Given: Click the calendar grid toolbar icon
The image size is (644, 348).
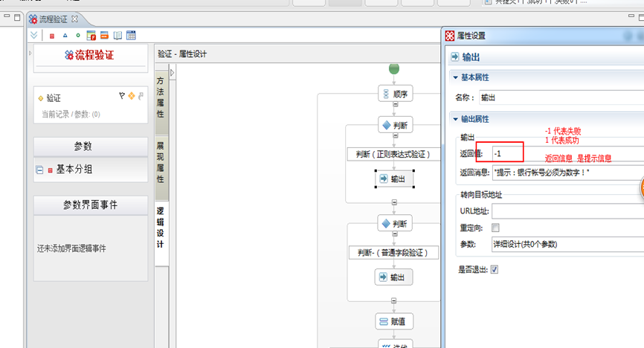Looking at the screenshot, I should click(x=131, y=36).
